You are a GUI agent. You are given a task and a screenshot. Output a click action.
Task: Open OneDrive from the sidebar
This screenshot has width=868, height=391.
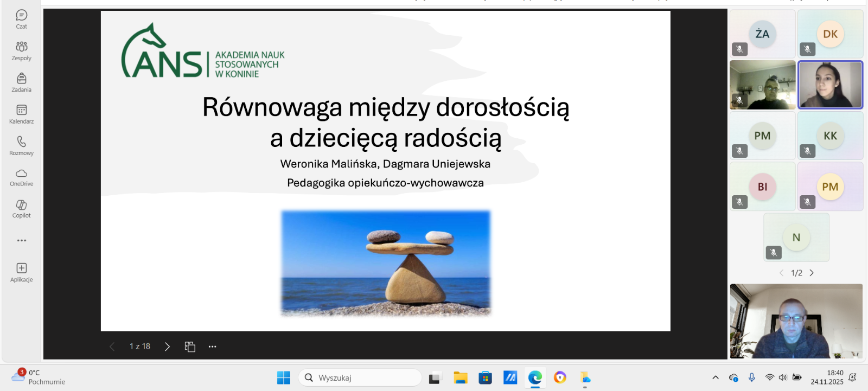pos(21,177)
